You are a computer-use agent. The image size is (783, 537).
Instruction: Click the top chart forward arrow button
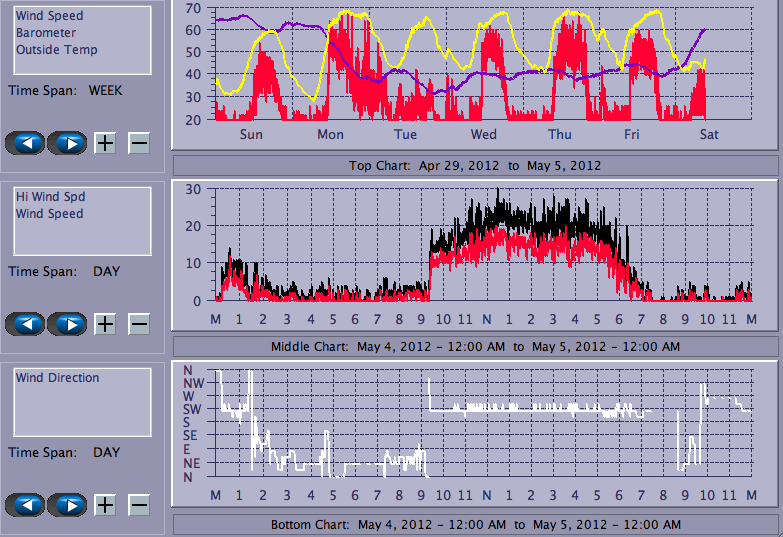[x=68, y=142]
